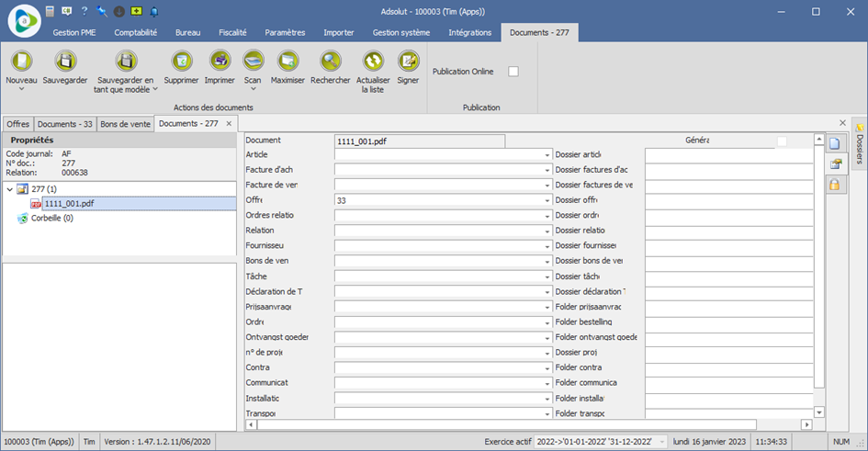Viewport: 868px width, 451px height.
Task: Open Exercice actif year dropdown
Action: (x=662, y=442)
